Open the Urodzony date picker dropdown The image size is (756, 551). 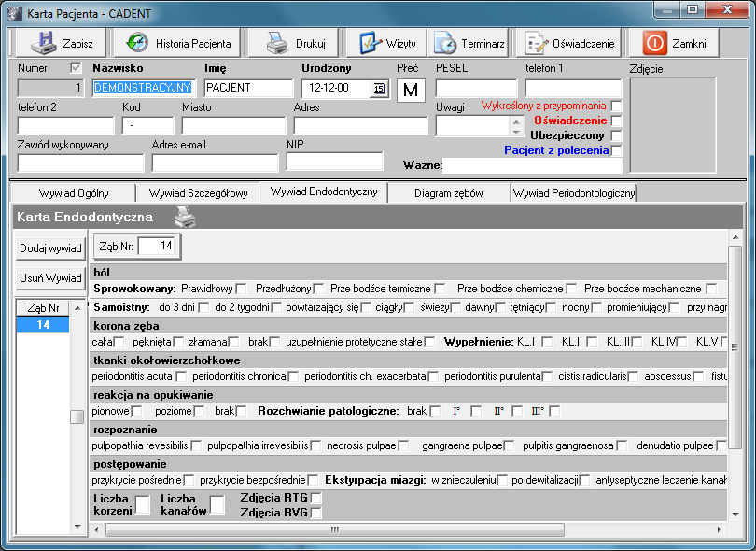pyautogui.click(x=379, y=89)
